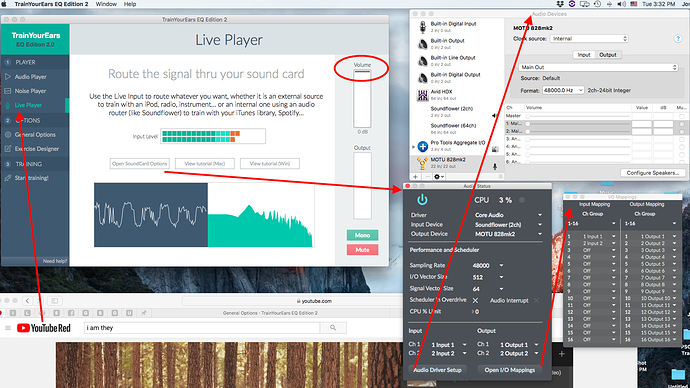Open Input Mapping Ch Group 1-16 dropdown

tap(592, 223)
